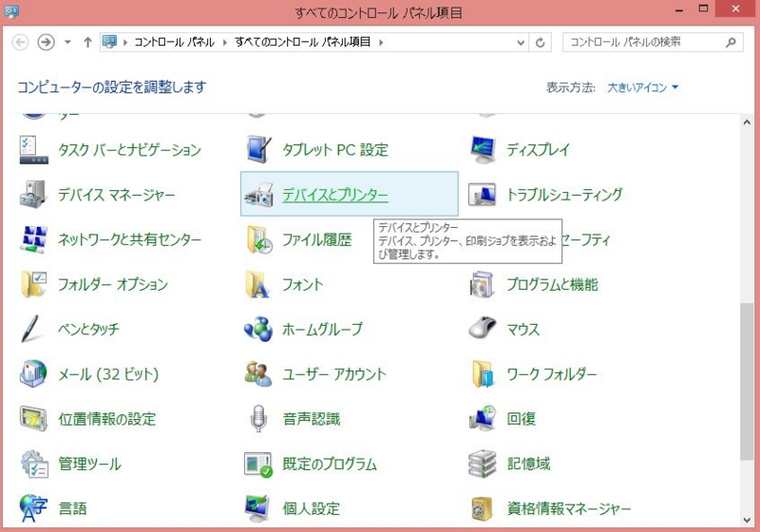Expand chevron after コントロール パネル breadcrumb
760x532 pixels.
pos(225,43)
